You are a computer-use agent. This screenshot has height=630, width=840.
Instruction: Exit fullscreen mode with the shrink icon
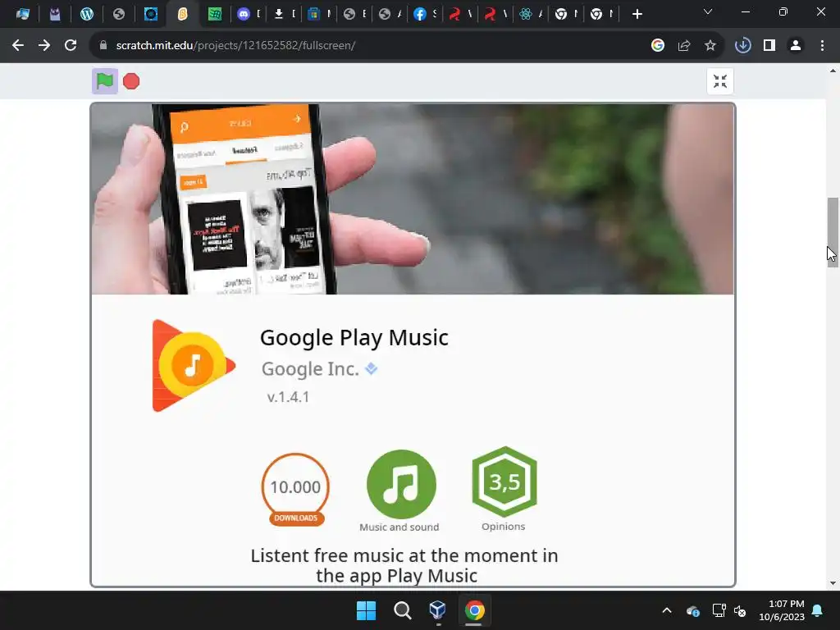[720, 81]
